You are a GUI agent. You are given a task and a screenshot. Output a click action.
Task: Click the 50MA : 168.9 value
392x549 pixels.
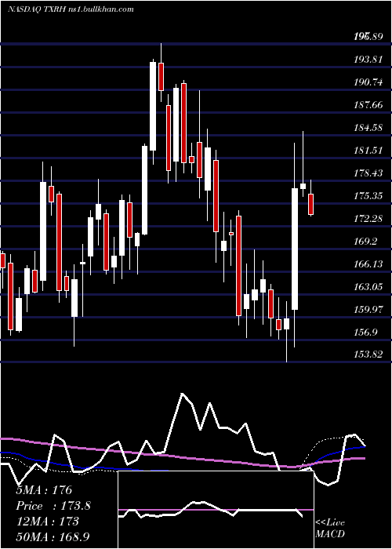coord(53,536)
